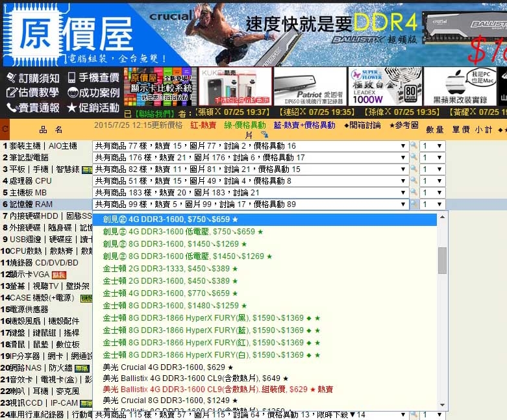Open the 訂購須知 ordering notice link
Screen dimensions: 507x420
(33, 78)
